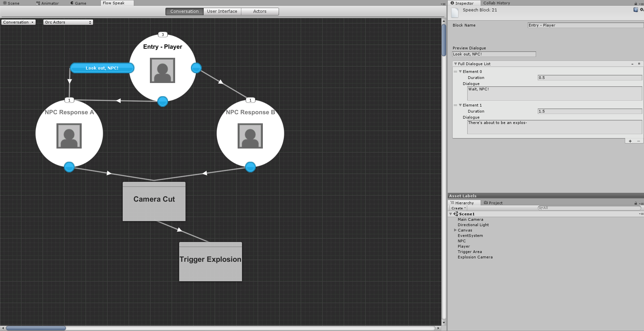The height and width of the screenshot is (331, 644).
Task: Open the Inspector component gear menu
Action: [x=642, y=10]
